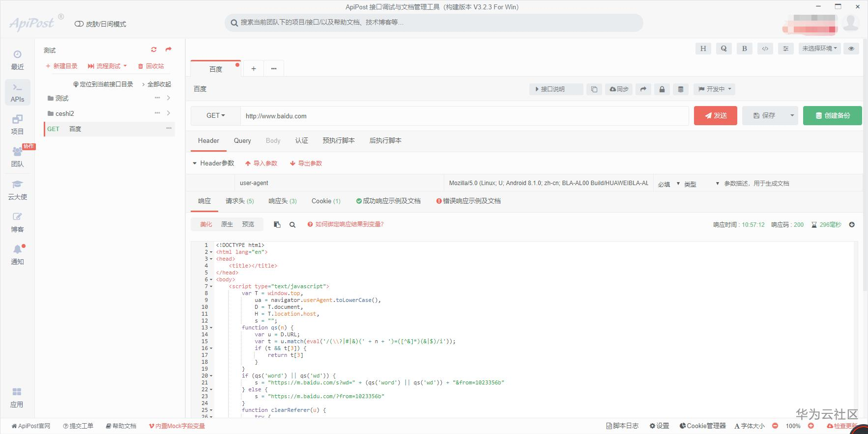Click the user avatar icon at top right
Screen dimensions: 868x434
851,23
